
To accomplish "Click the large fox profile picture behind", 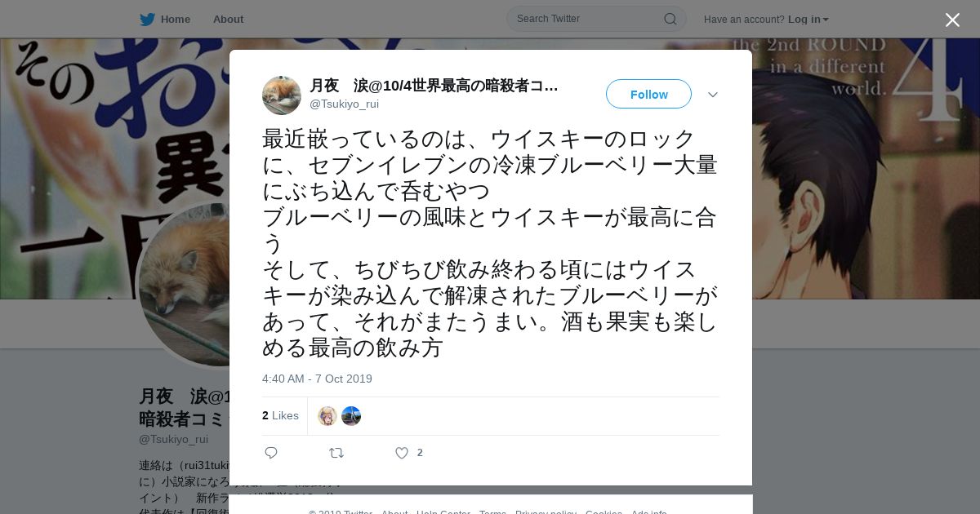I will [184, 281].
